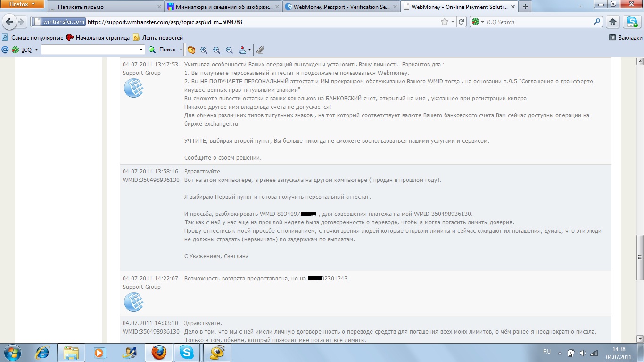Launch Internet Explorer from the taskbar
The image size is (644, 362).
click(x=42, y=352)
